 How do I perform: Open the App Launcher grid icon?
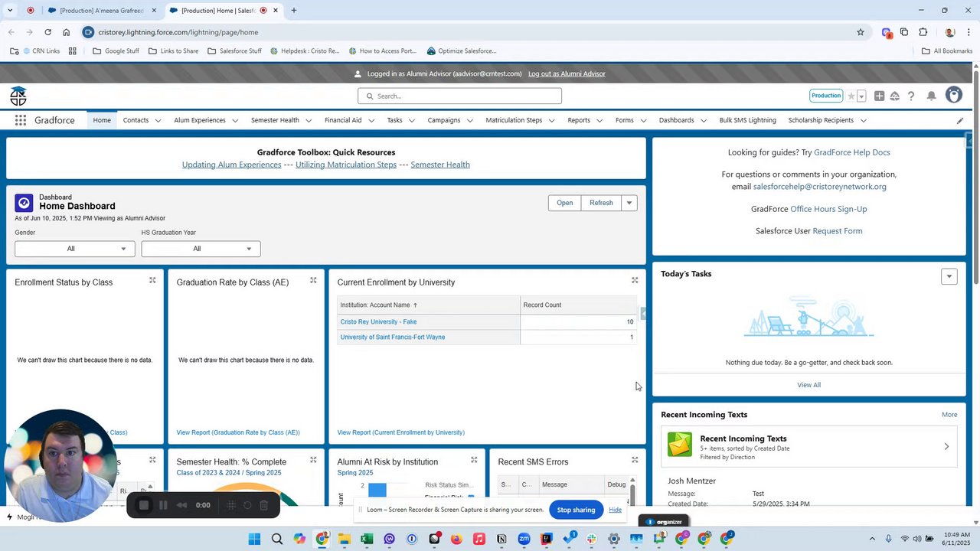[21, 120]
